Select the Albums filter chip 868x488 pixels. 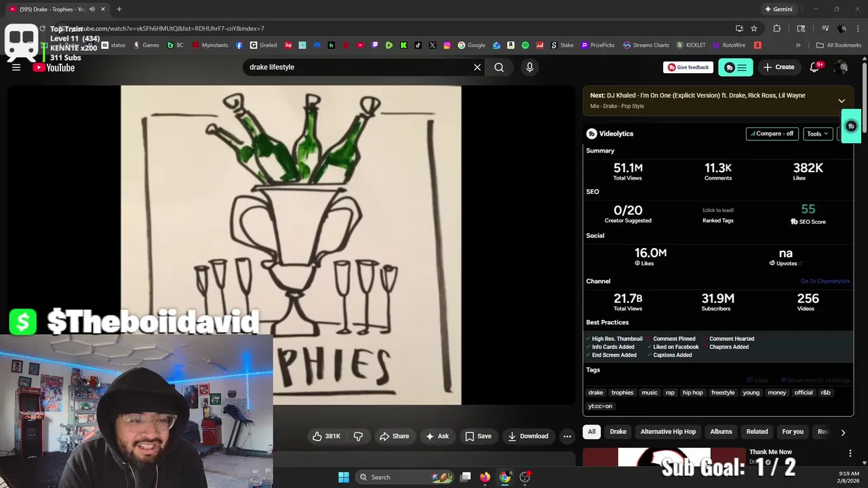pyautogui.click(x=721, y=432)
